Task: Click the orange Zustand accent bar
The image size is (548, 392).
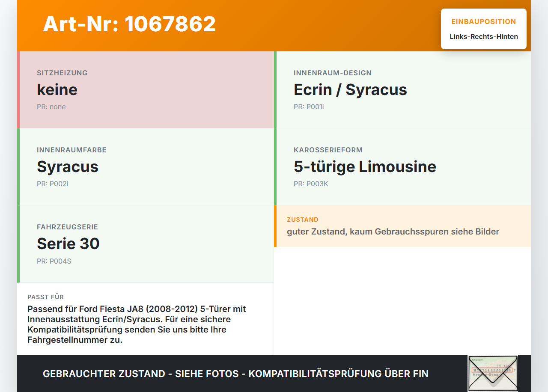Action: point(275,226)
